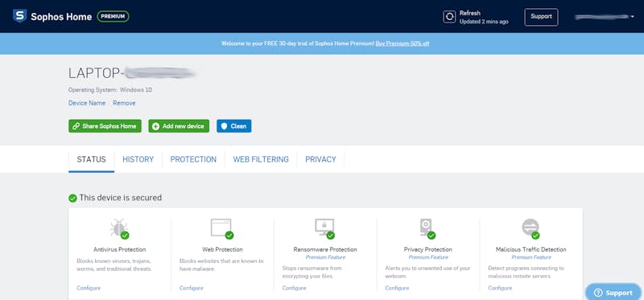Open the Antivirus Protection bug icon
Image resolution: width=644 pixels, height=300 pixels.
point(119,228)
